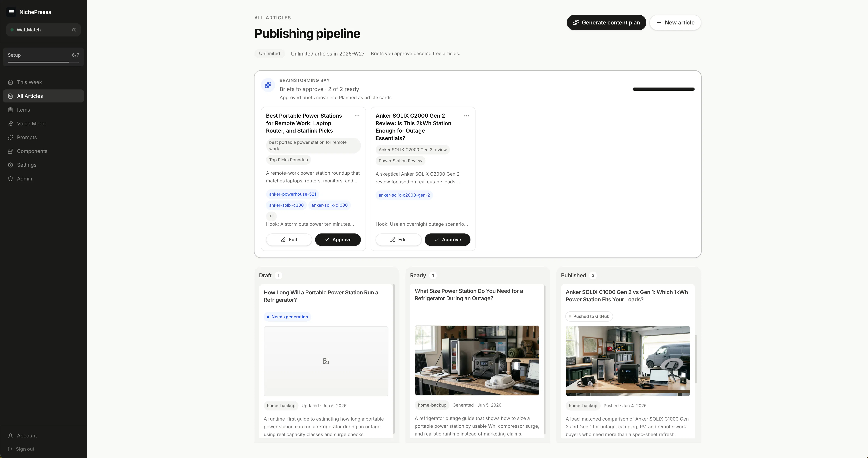Screen dimensions: 868x458
Task: Open Voice Mirror section
Action: pos(43,124)
